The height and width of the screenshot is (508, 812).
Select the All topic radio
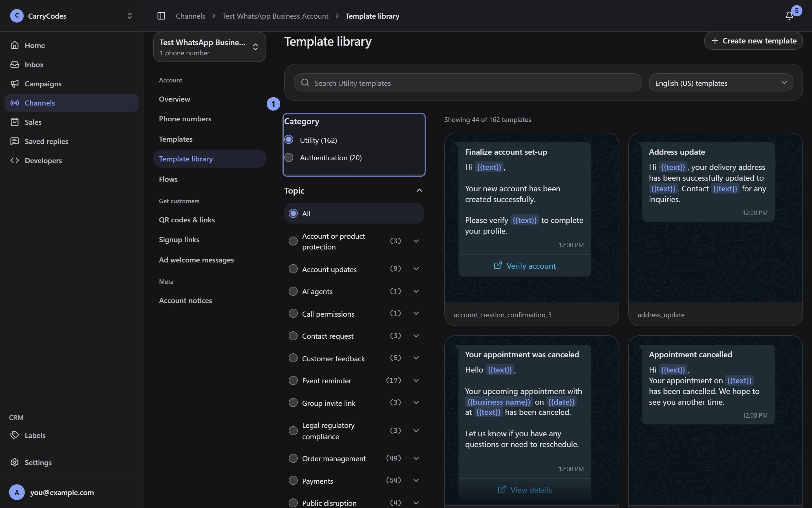pyautogui.click(x=293, y=213)
